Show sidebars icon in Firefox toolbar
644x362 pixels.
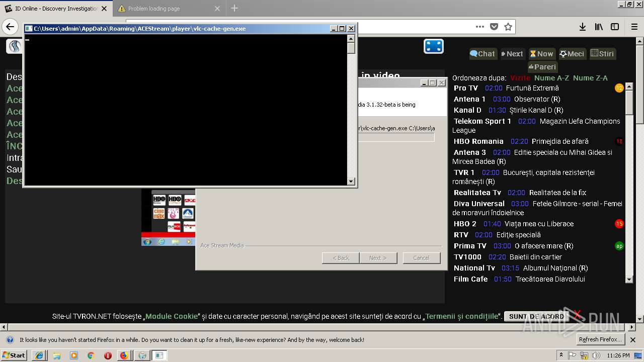tap(615, 27)
